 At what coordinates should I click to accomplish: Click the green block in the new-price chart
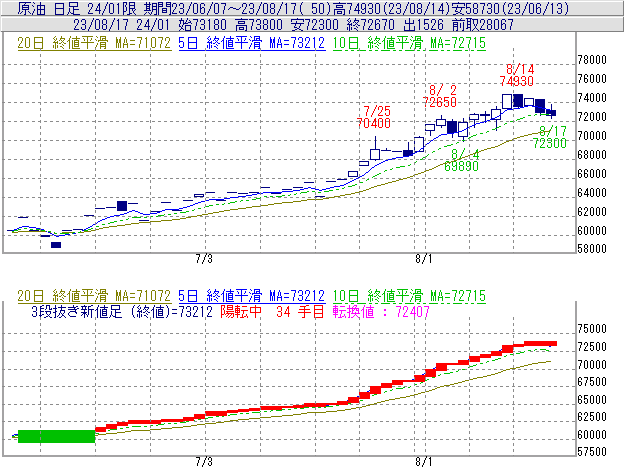click(57, 436)
